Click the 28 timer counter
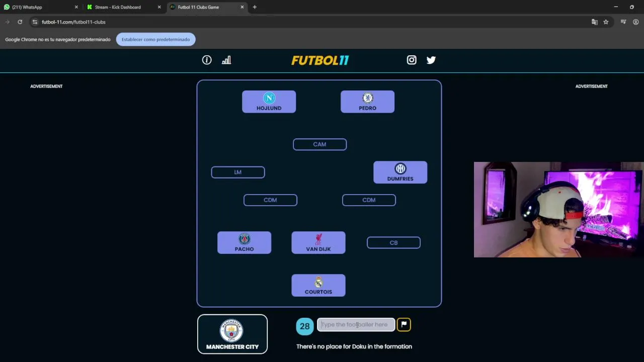Image resolution: width=644 pixels, height=362 pixels. pyautogui.click(x=304, y=326)
